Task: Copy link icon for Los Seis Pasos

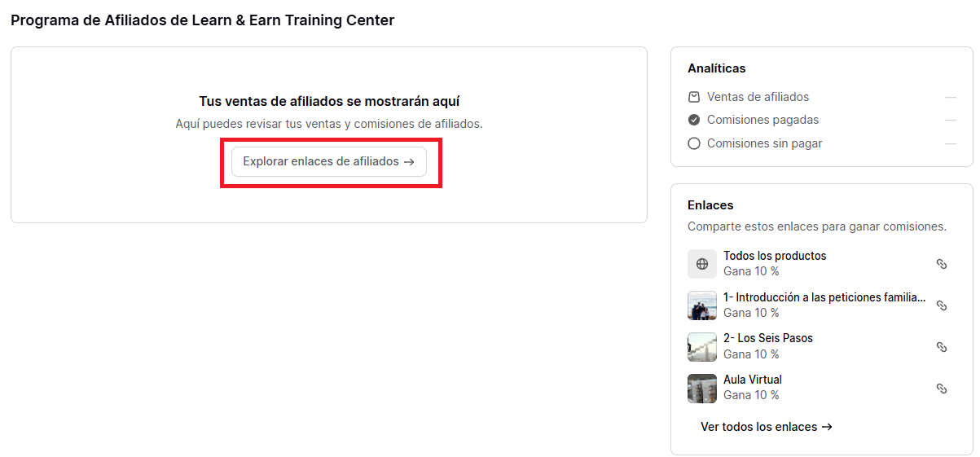Action: [x=941, y=347]
